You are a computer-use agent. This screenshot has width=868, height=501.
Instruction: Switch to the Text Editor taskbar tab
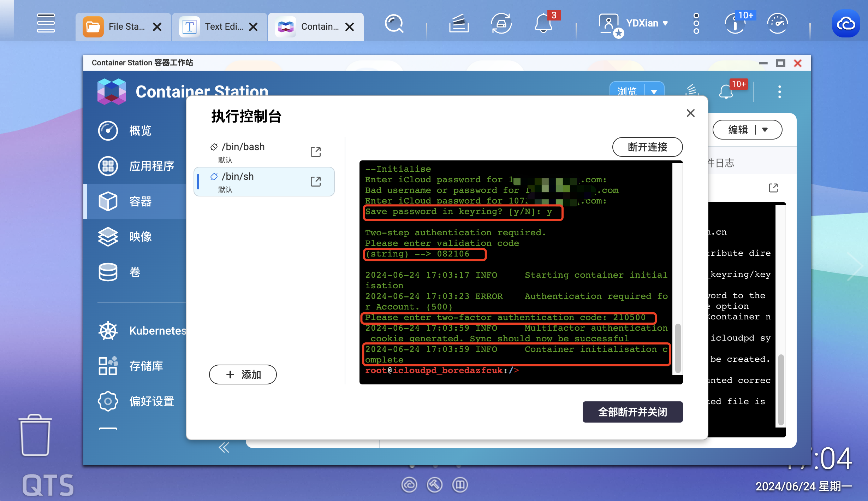[219, 27]
